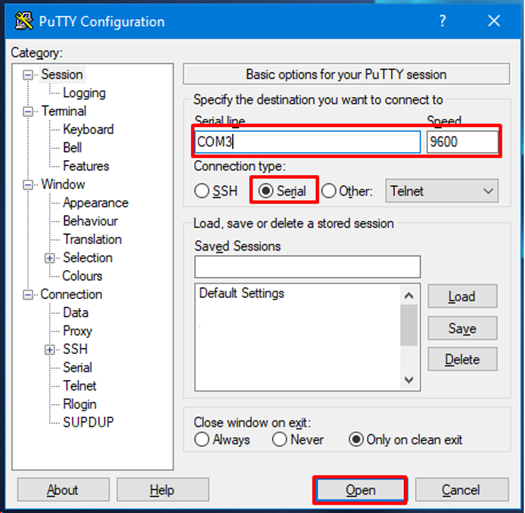This screenshot has width=525, height=513.
Task: Click scroll down arrow in sessions list
Action: (408, 380)
